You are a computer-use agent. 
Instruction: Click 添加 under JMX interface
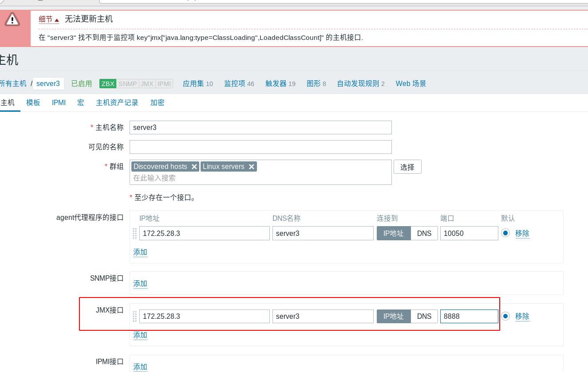(140, 335)
